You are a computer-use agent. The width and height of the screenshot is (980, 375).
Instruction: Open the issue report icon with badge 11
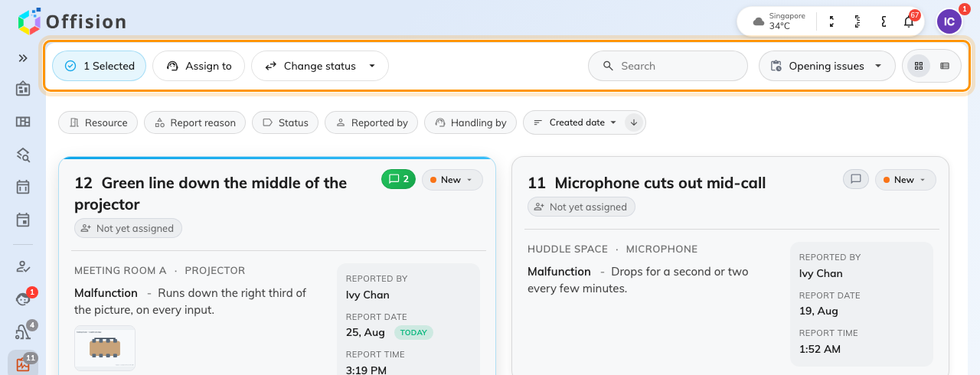point(23,364)
